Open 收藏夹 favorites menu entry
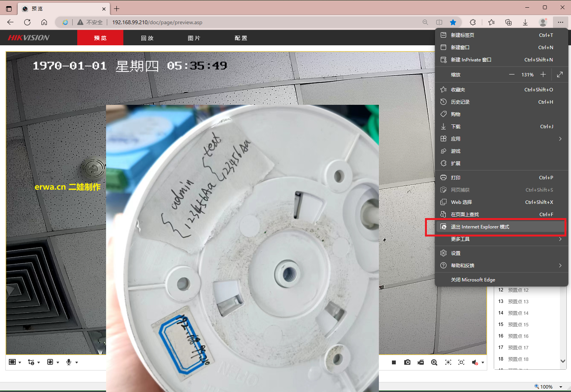This screenshot has width=571, height=392. (x=501, y=89)
